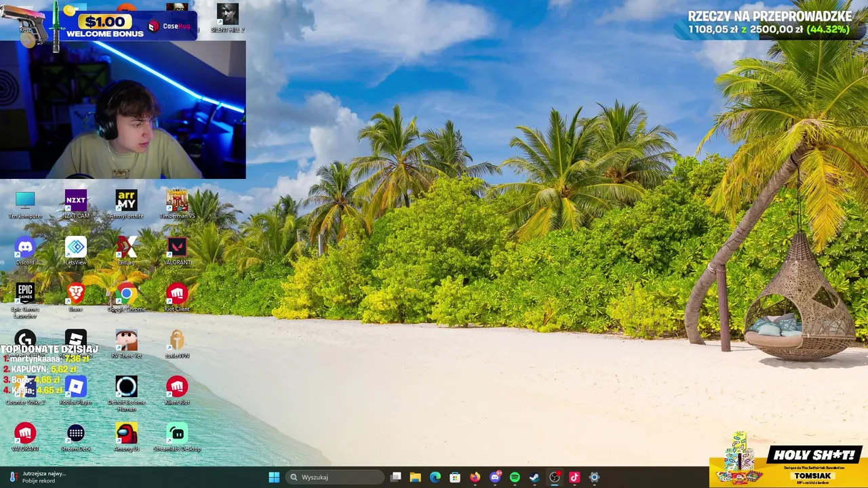Launch SILENT HILL 2 desktop shortcut

(228, 18)
